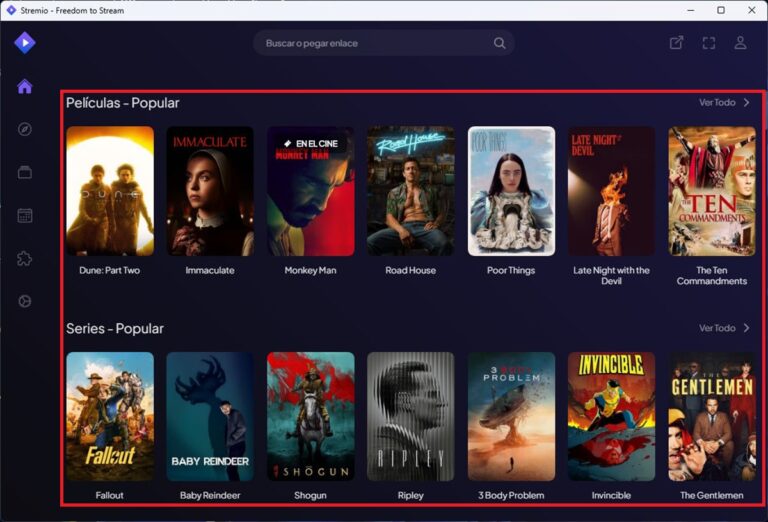Open the user profile icon
This screenshot has width=768, height=522.
(741, 43)
